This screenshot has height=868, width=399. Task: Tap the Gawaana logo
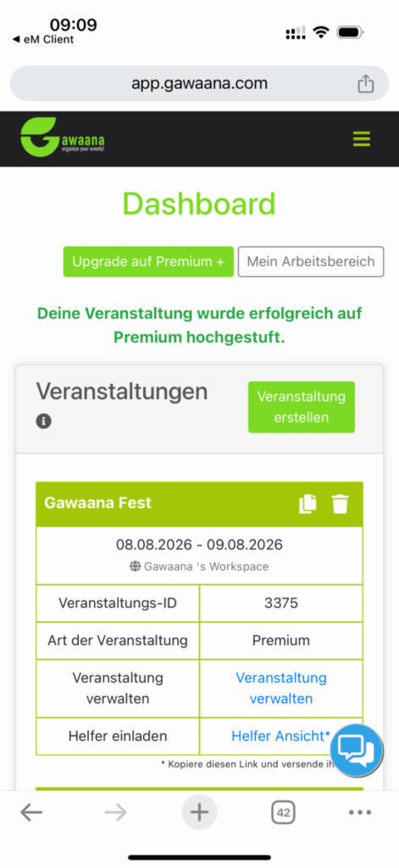[x=63, y=137]
